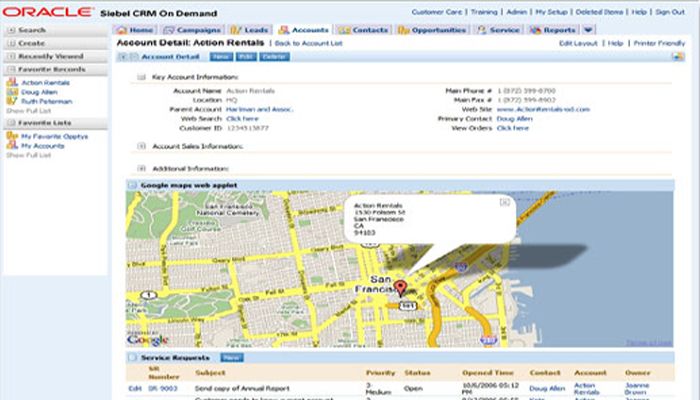This screenshot has height=400, width=700.
Task: Collapse the Favorite Records sidebar section
Action: coord(11,69)
